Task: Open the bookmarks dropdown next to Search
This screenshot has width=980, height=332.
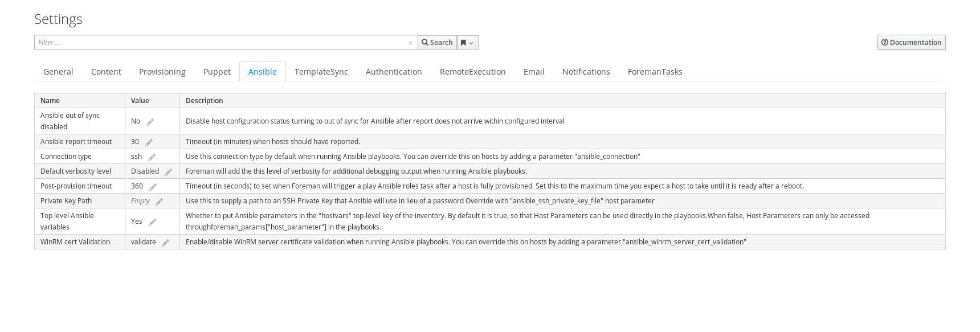Action: (x=467, y=43)
